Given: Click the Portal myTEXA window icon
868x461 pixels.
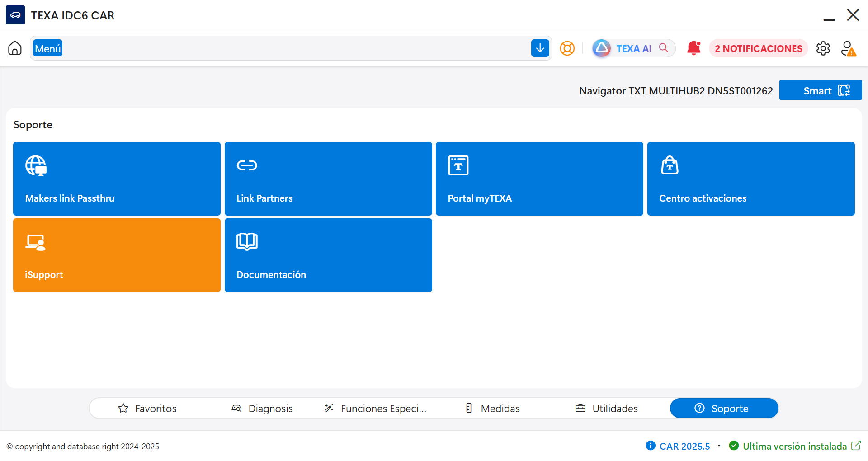Looking at the screenshot, I should pos(458,165).
